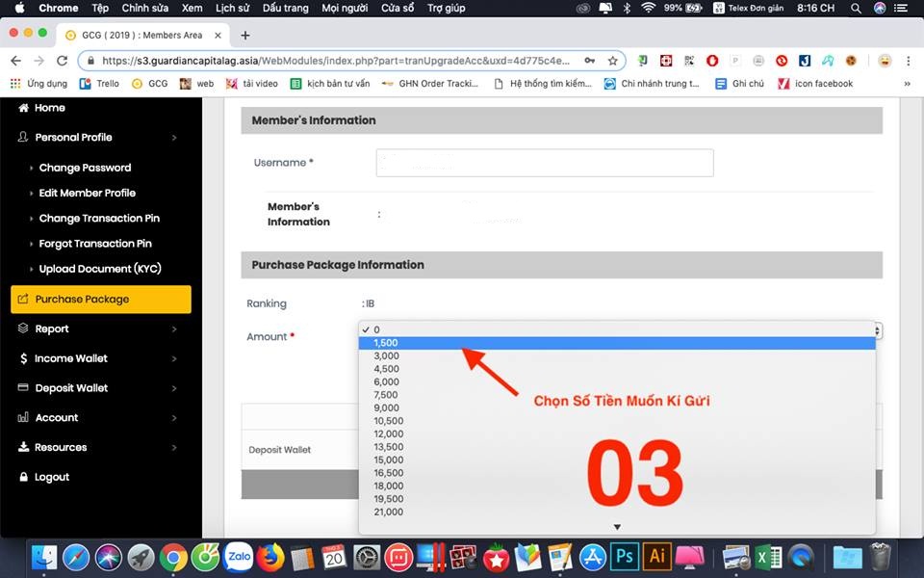Screen dimensions: 924x578
Task: Open Dấu trang menu in menu bar
Action: 285,8
